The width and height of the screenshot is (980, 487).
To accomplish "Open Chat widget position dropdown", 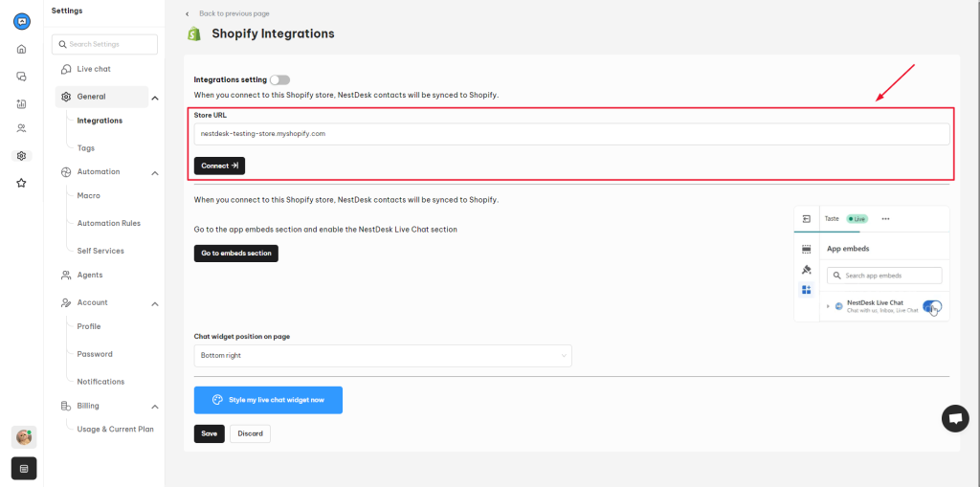I will tap(383, 356).
